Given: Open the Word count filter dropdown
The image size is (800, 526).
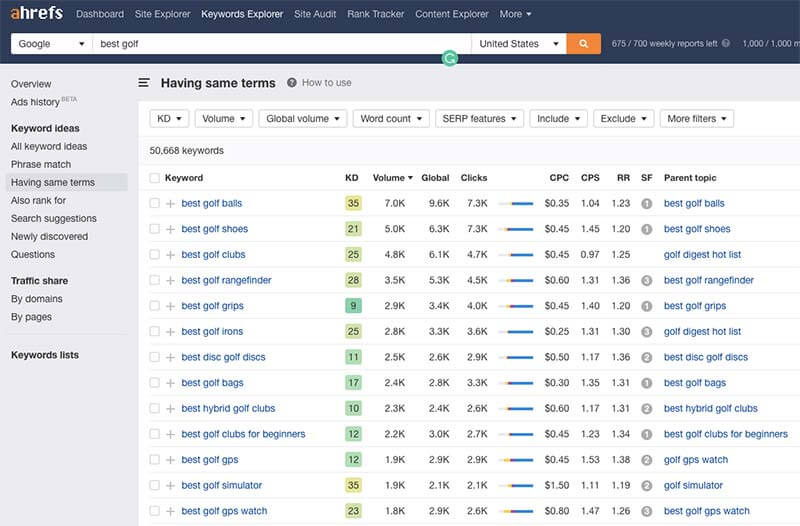Looking at the screenshot, I should pos(391,118).
